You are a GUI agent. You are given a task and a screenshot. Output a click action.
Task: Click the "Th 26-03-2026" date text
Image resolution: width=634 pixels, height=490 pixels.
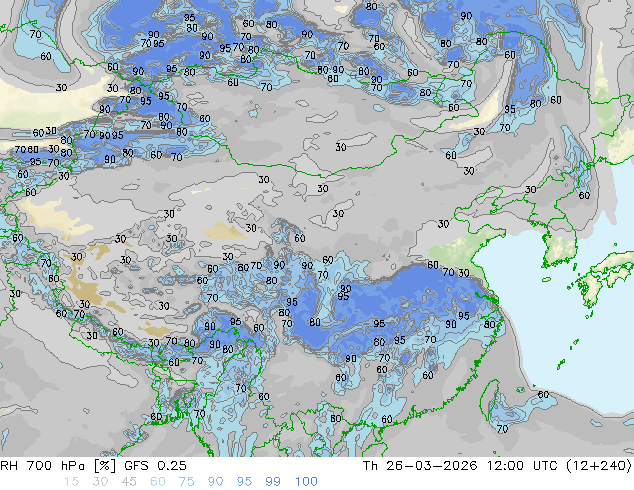point(420,466)
